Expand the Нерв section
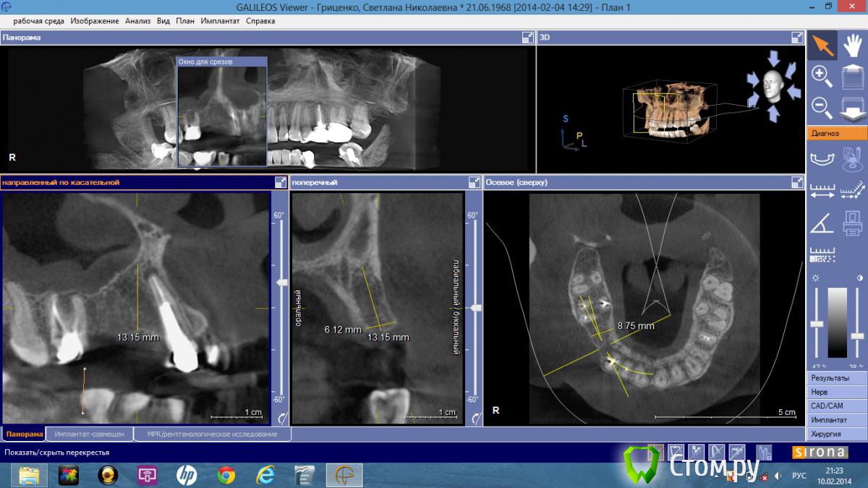Viewport: 868px width, 488px height. 836,392
